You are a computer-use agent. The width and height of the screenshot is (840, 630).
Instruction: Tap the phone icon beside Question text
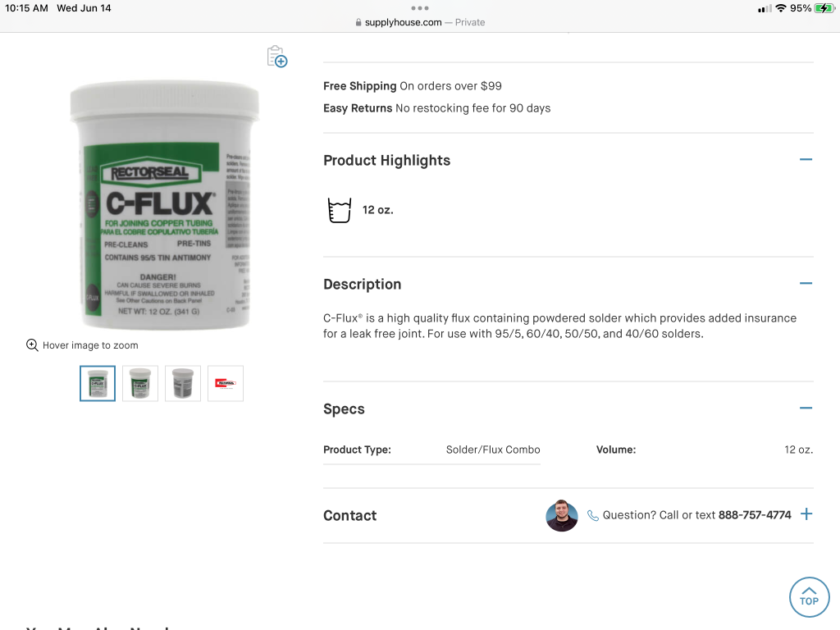[592, 515]
